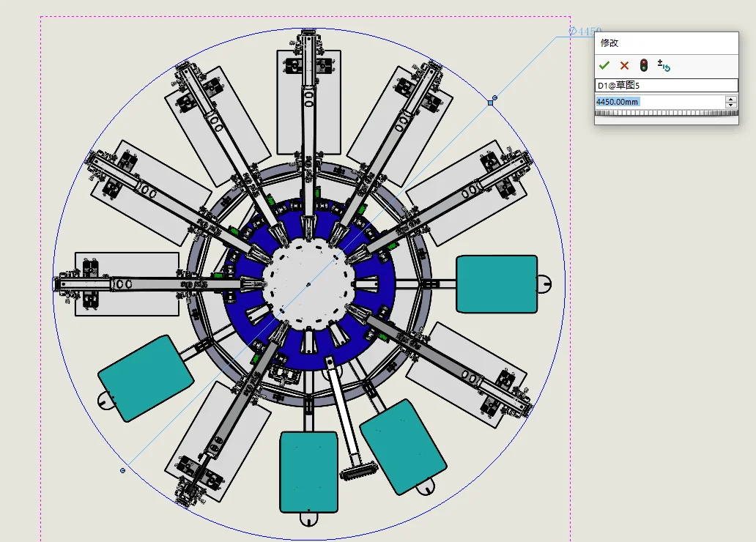Decrease value with spinner down arrow
The height and width of the screenshot is (542, 756).
(730, 105)
